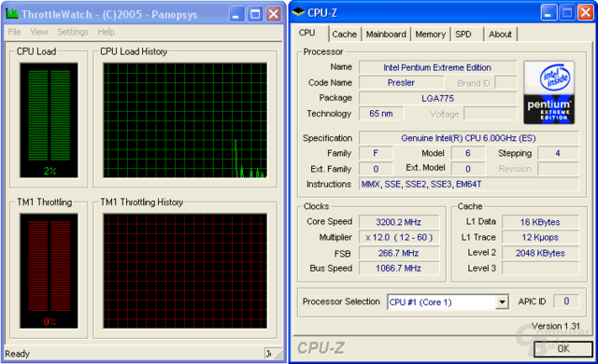Click the 2% CPU load readout
Viewport: 598px width, 364px height.
pos(50,171)
